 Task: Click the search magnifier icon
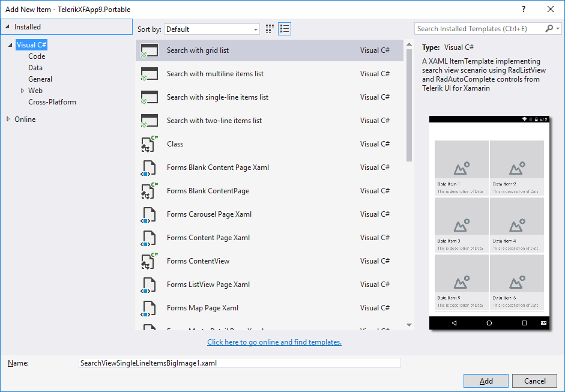pyautogui.click(x=549, y=29)
